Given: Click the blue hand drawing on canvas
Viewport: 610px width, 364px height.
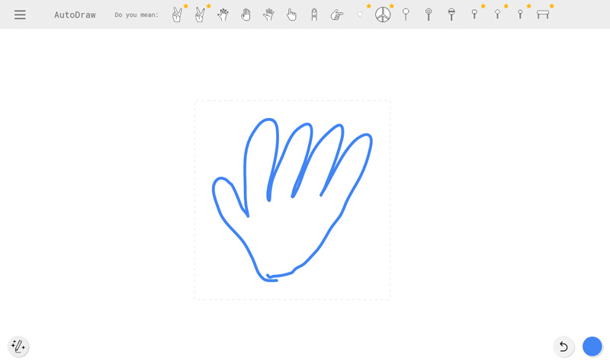Looking at the screenshot, I should (293, 200).
